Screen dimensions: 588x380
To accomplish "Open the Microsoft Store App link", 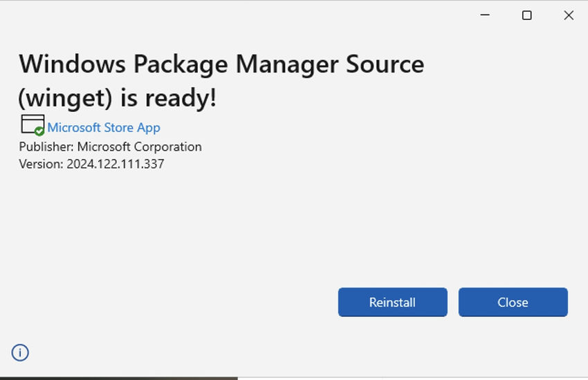I will [x=104, y=128].
